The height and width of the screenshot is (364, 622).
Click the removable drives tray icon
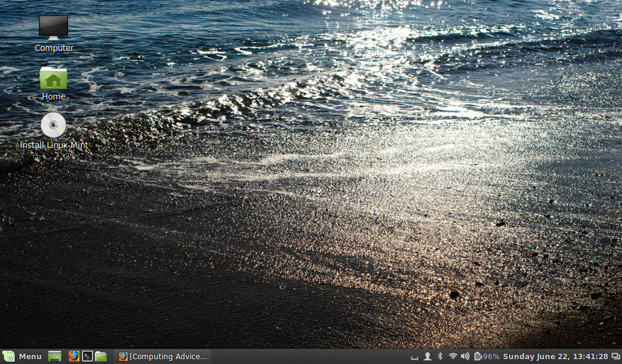point(415,357)
